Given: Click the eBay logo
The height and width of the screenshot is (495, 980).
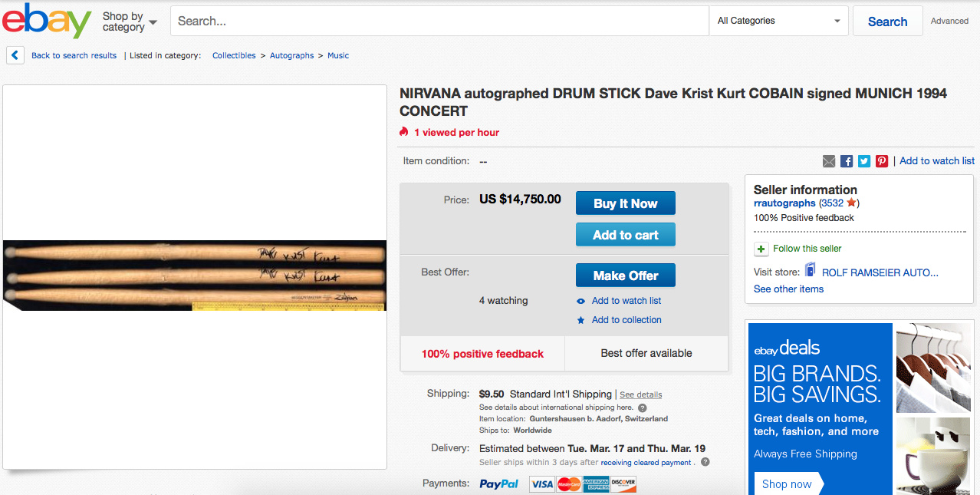Looking at the screenshot, I should pos(47,21).
